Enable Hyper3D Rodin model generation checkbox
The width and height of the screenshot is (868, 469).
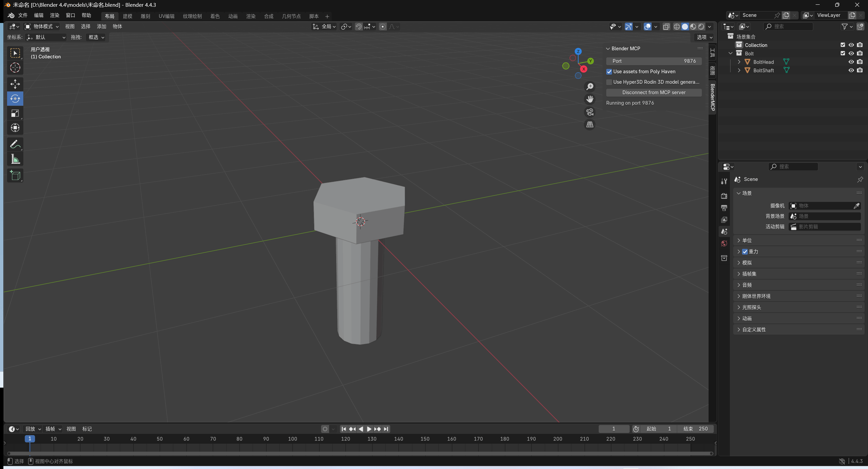(x=609, y=82)
